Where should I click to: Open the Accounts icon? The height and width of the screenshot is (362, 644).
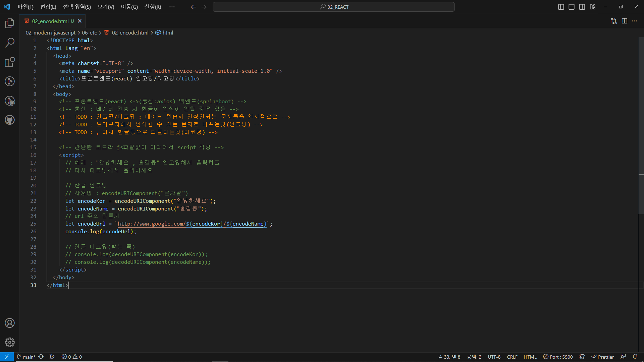tap(9, 323)
